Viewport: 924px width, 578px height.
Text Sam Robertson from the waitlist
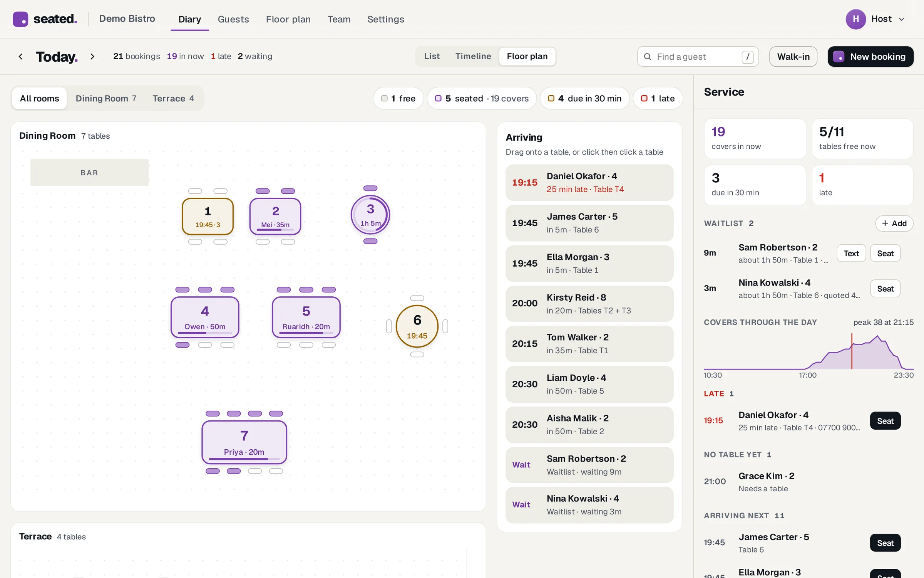pos(851,254)
